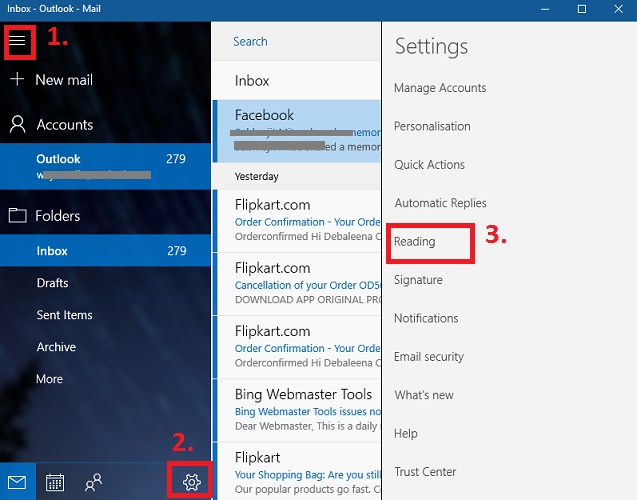The image size is (637, 500).
Task: Open Reading settings
Action: click(x=414, y=242)
